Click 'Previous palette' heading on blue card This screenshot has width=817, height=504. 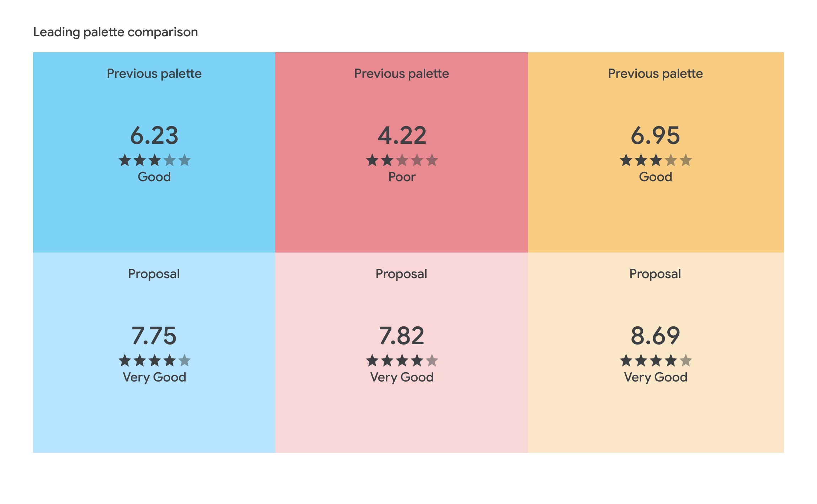pos(154,74)
